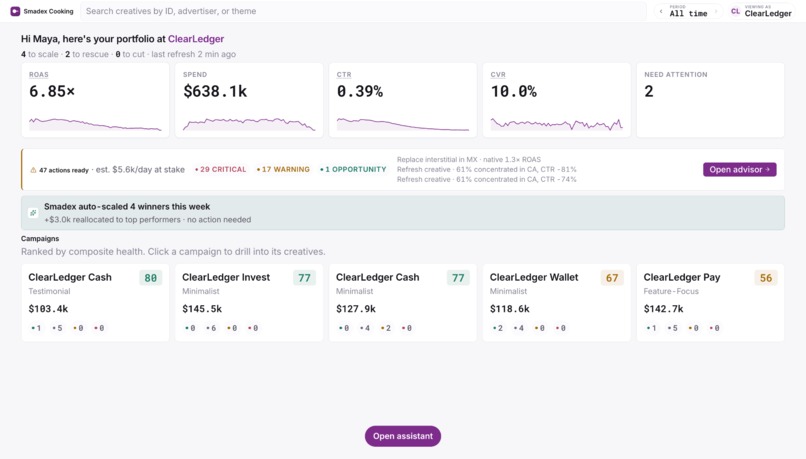Select the Refresh creative CTR -74% recommendation

coord(486,179)
